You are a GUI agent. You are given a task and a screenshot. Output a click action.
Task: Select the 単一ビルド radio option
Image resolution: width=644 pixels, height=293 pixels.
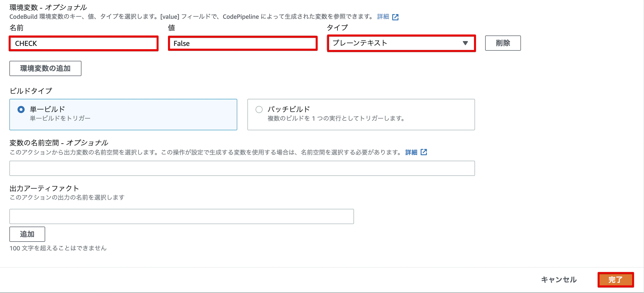point(21,109)
